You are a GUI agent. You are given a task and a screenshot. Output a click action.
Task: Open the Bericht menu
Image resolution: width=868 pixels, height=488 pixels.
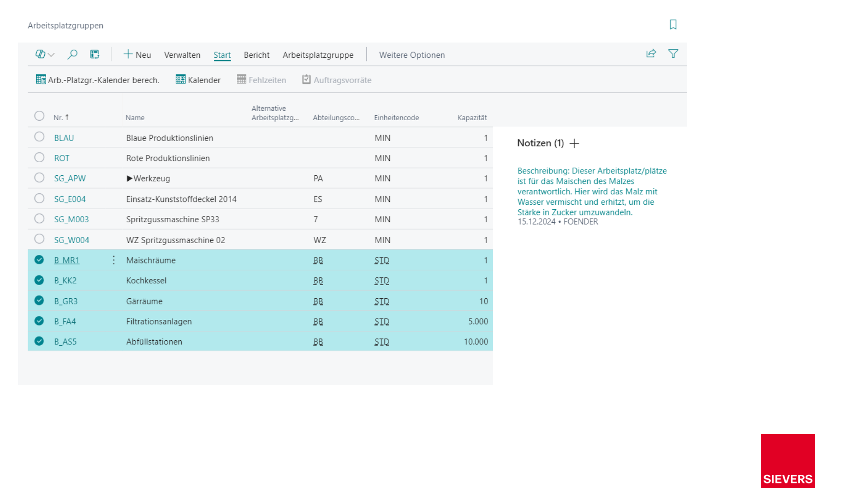click(256, 55)
